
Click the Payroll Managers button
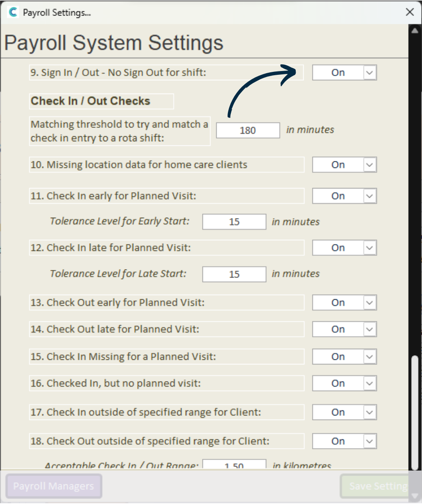point(54,486)
